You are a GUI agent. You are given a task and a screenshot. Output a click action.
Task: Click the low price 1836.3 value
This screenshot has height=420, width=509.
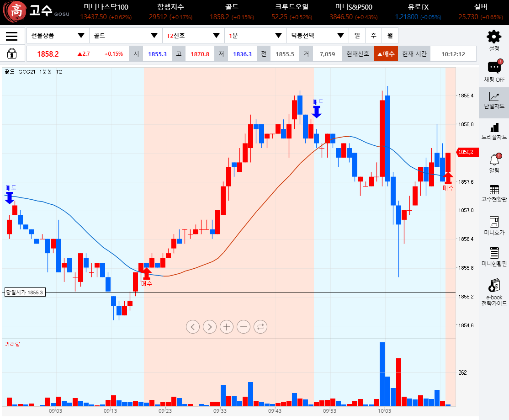pyautogui.click(x=242, y=54)
